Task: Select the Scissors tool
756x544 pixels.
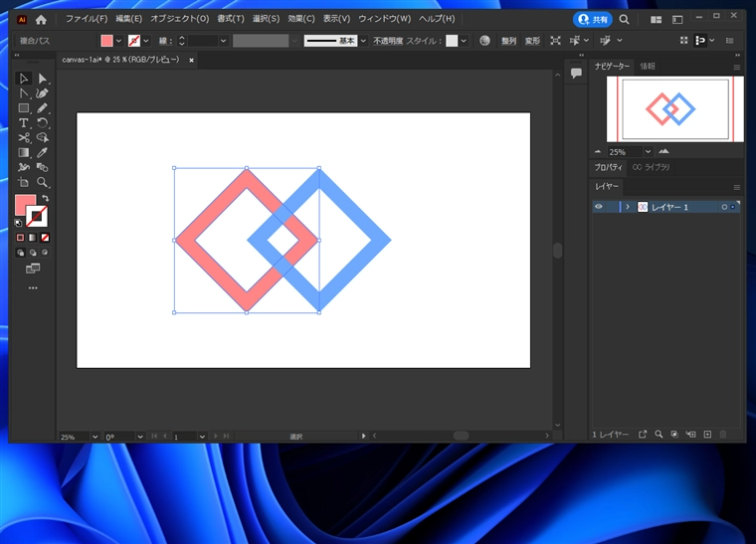Action: tap(23, 138)
